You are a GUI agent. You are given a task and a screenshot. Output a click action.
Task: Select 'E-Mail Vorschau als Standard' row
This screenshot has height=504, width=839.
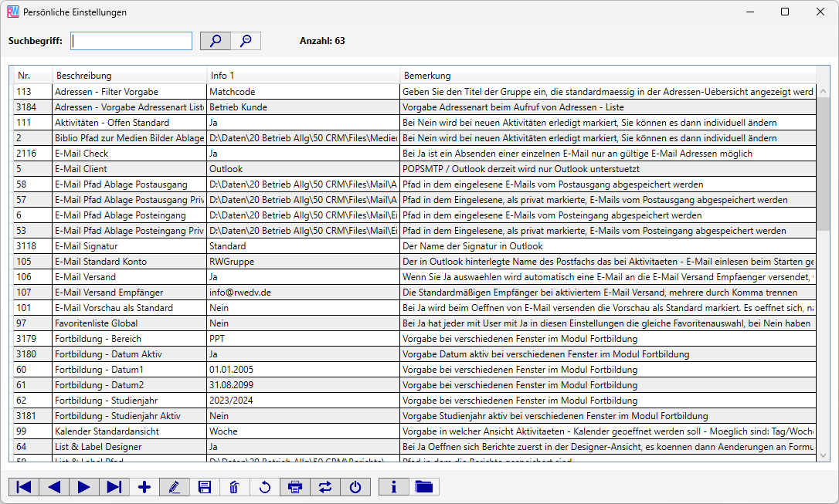tap(415, 308)
